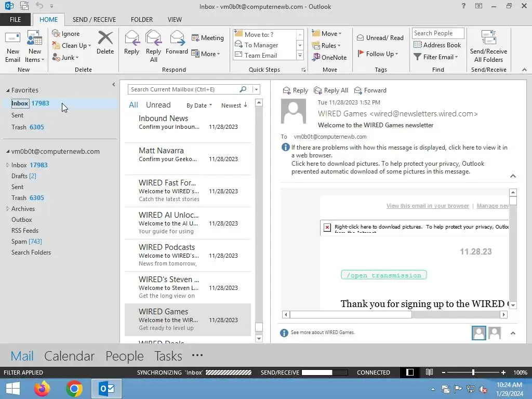The height and width of the screenshot is (399, 532).
Task: Open People navigation
Action: (x=125, y=356)
